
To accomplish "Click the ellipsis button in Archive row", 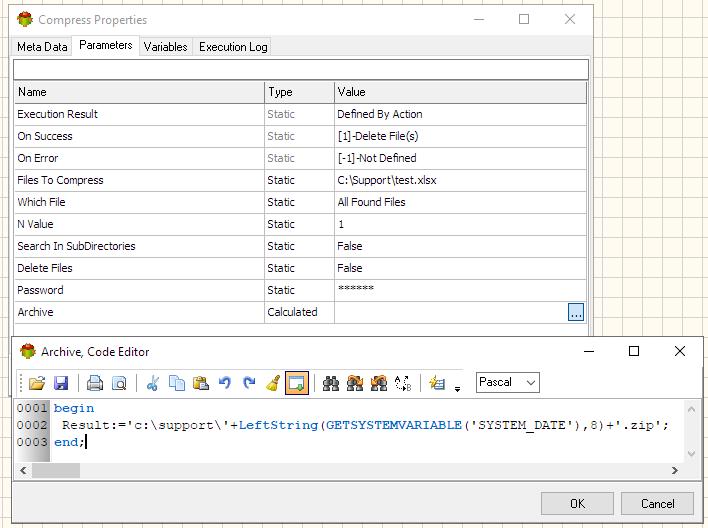I will (x=576, y=312).
